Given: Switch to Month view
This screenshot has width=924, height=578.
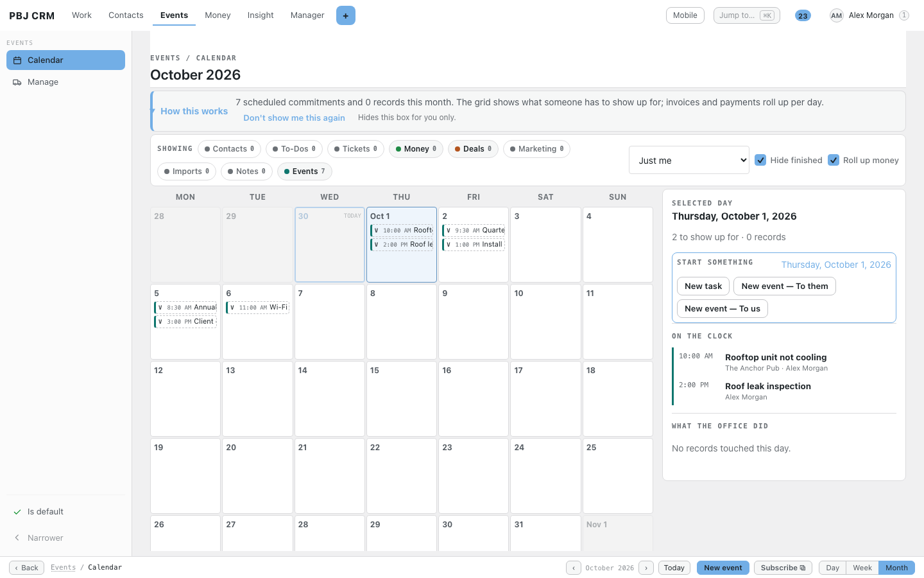Looking at the screenshot, I should click(x=896, y=568).
